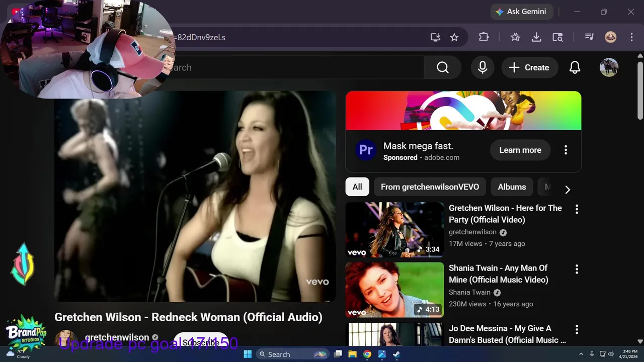
Task: Open the Windows Start menu
Action: [x=248, y=354]
